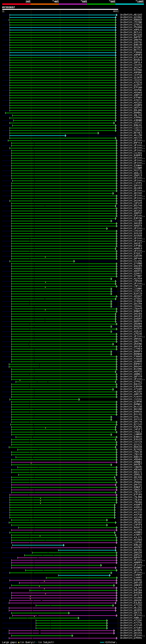Open hit UniRef100_A9PHF8
This screenshot has width=146, height=644.
coord(131,55)
